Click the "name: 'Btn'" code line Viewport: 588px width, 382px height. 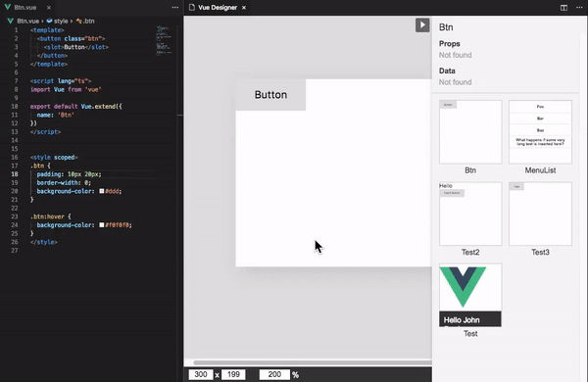click(56, 115)
